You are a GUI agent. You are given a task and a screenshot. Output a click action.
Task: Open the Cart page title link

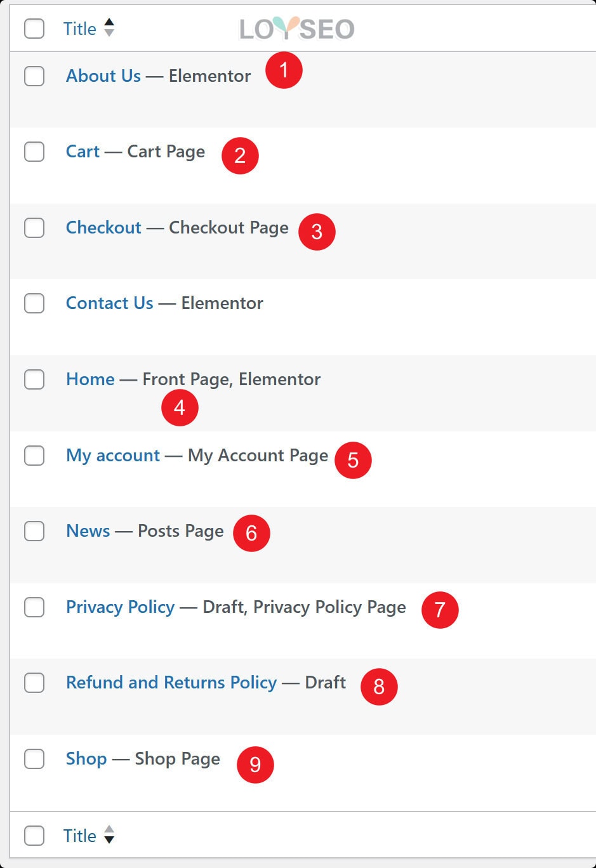point(83,152)
